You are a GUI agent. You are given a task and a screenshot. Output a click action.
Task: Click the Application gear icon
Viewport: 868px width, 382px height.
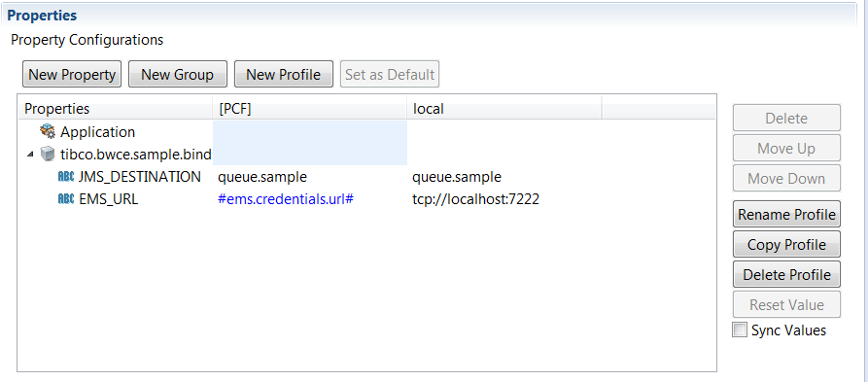[48, 132]
